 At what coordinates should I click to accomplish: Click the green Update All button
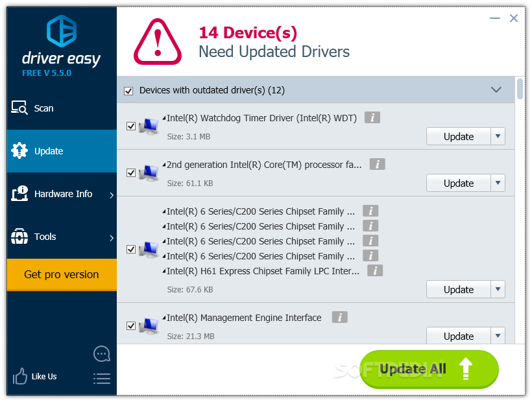click(x=429, y=369)
